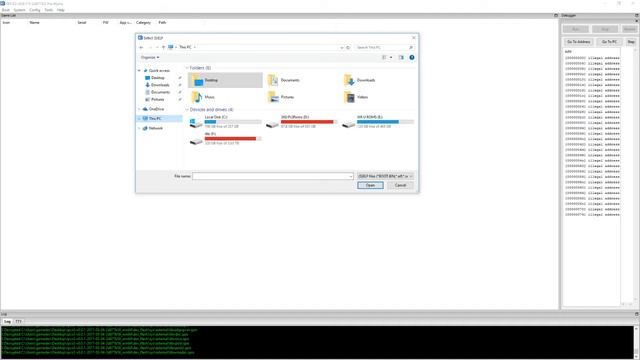
Task: Select the Desktop folder icon
Action: click(225, 80)
